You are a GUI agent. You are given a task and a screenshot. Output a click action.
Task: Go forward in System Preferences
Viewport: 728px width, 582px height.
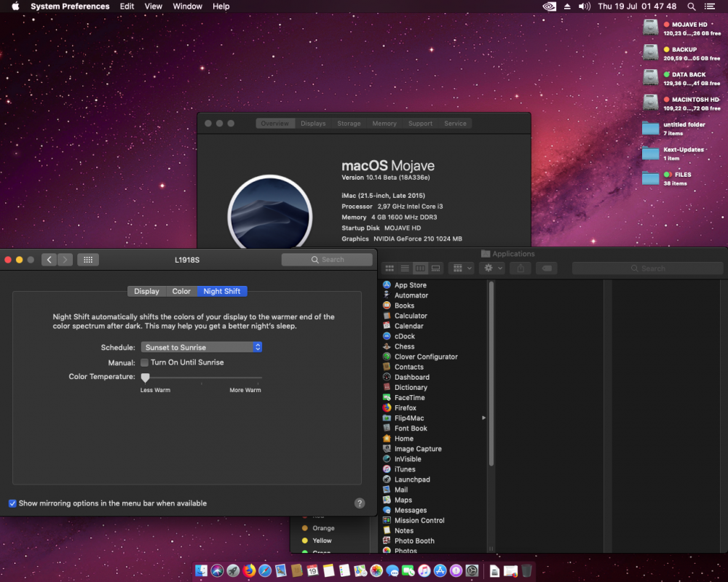65,260
